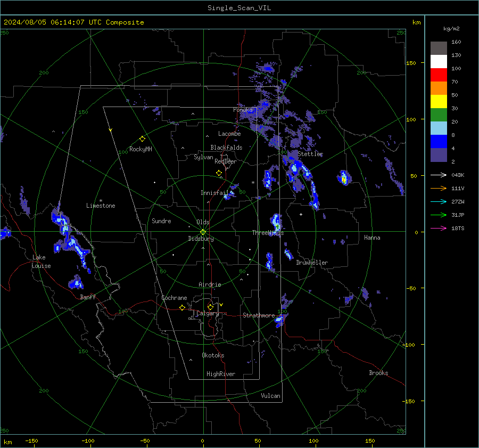Click the Hanna town label
The height and width of the screenshot is (448, 479).
(x=372, y=238)
